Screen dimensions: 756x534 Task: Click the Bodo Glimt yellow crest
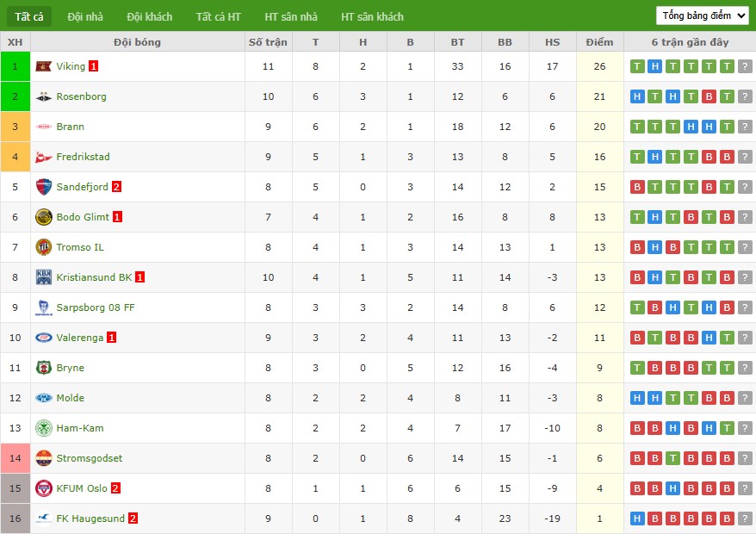[x=43, y=217]
